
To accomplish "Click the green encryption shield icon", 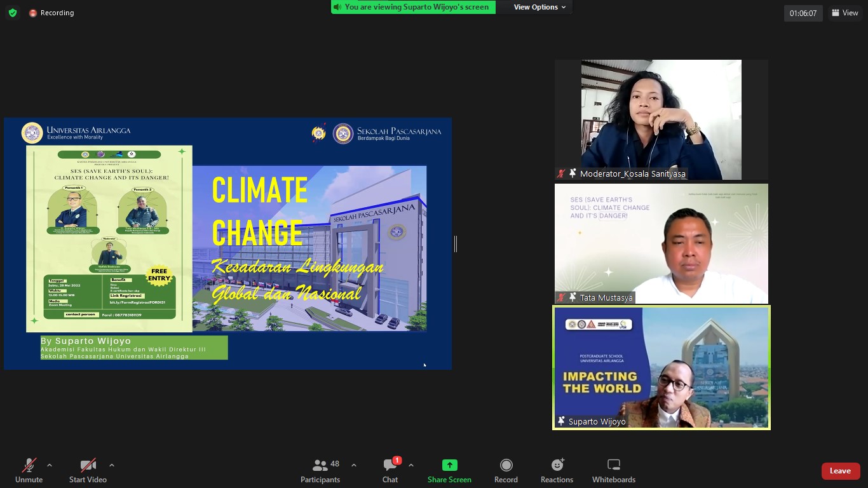I will coord(13,13).
